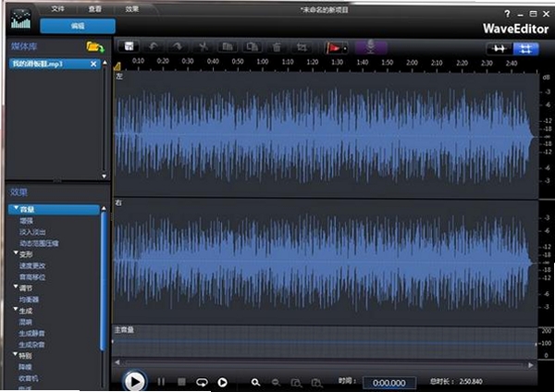This screenshot has width=555, height=392.
Task: Start playback with the large play button
Action: pyautogui.click(x=135, y=382)
